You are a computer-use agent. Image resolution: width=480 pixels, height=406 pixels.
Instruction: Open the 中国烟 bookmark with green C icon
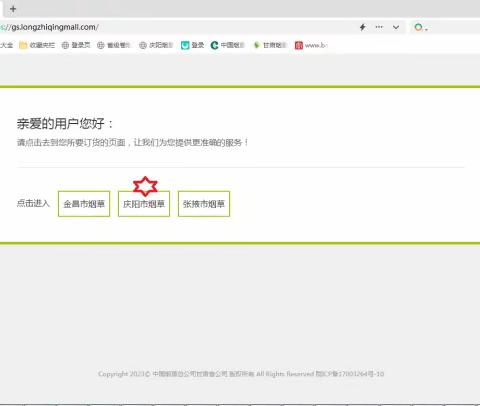[228, 45]
